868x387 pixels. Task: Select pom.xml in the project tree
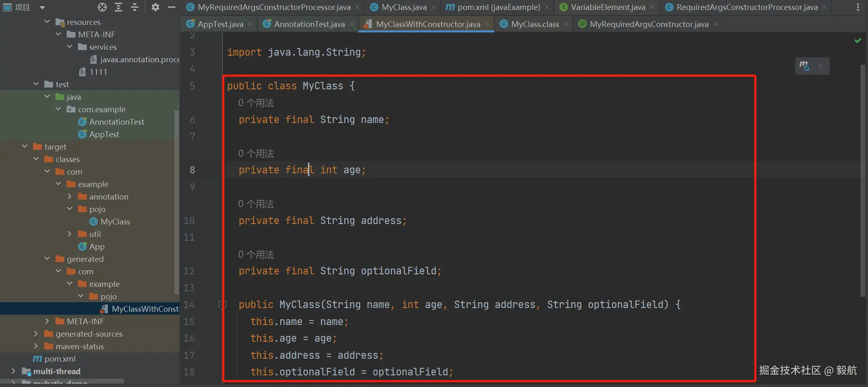click(54, 359)
